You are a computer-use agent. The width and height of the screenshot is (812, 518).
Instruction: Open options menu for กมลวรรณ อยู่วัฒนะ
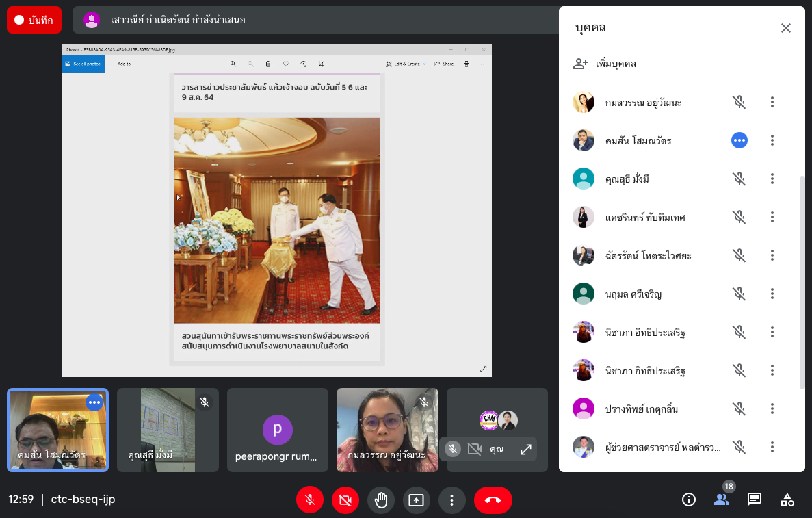[x=772, y=102]
